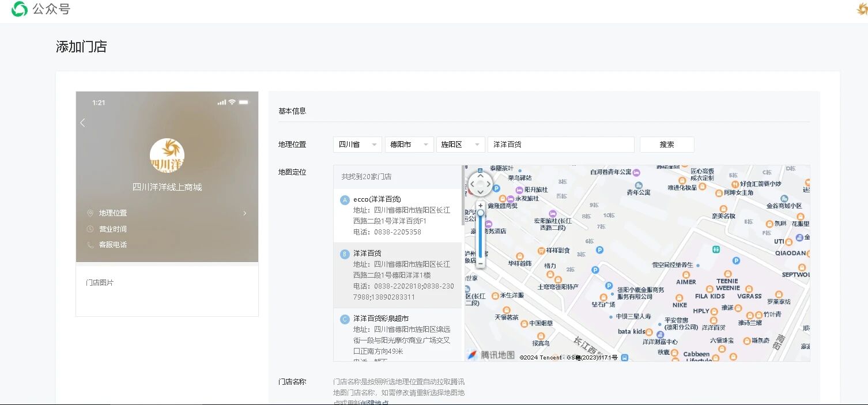
Task: Click the map zoom in plus button
Action: click(481, 205)
